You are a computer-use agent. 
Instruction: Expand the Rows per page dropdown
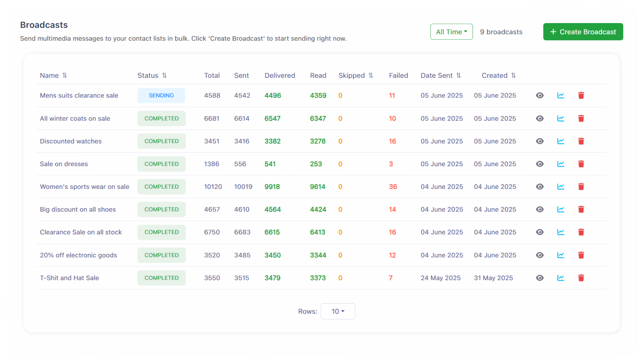337,311
